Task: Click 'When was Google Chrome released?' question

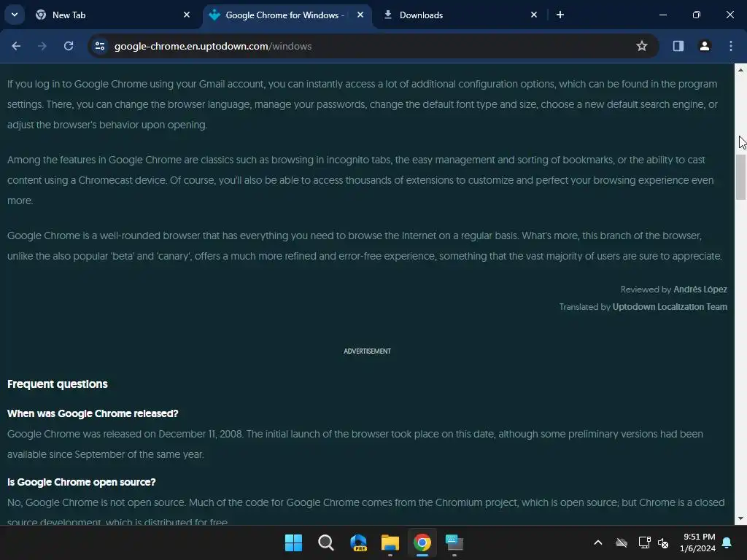Action: click(x=93, y=413)
